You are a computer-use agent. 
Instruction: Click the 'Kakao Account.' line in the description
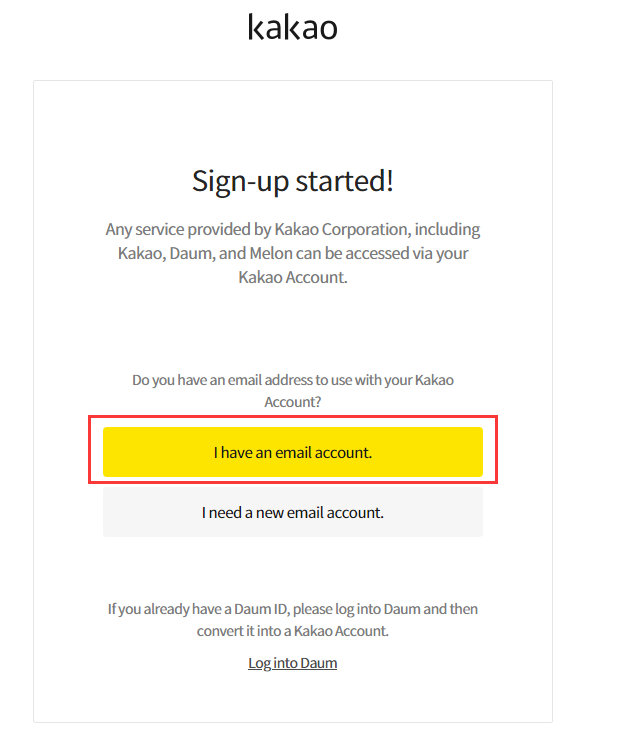293,277
